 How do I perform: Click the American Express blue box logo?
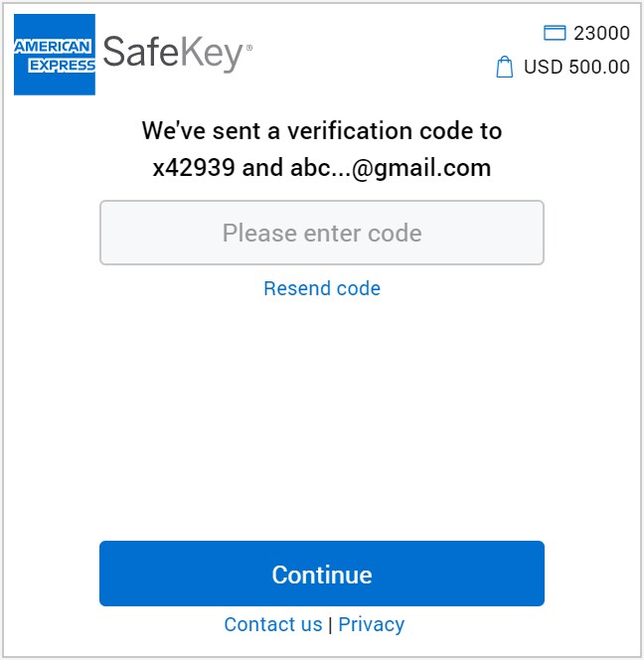pyautogui.click(x=55, y=55)
